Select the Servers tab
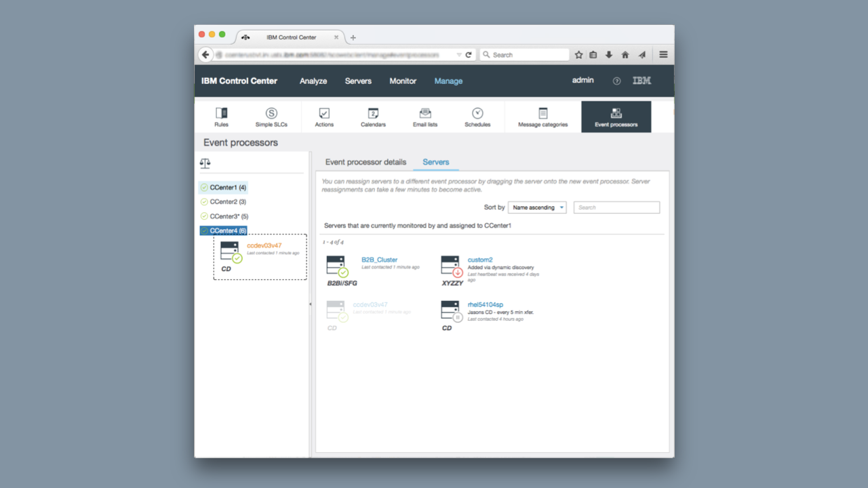This screenshot has width=868, height=488. point(436,162)
